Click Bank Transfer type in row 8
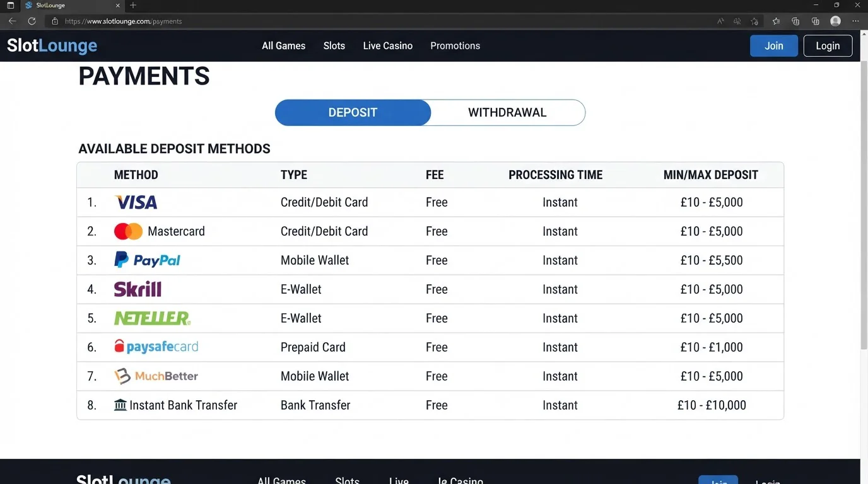The image size is (868, 484). coord(315,405)
